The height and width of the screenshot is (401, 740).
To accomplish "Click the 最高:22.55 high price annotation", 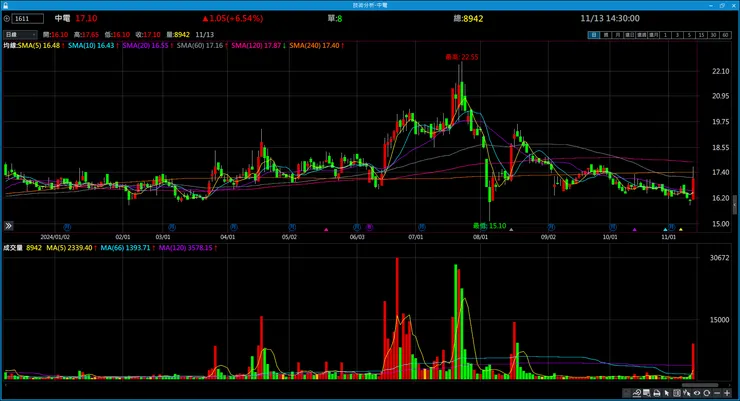I will 462,57.
